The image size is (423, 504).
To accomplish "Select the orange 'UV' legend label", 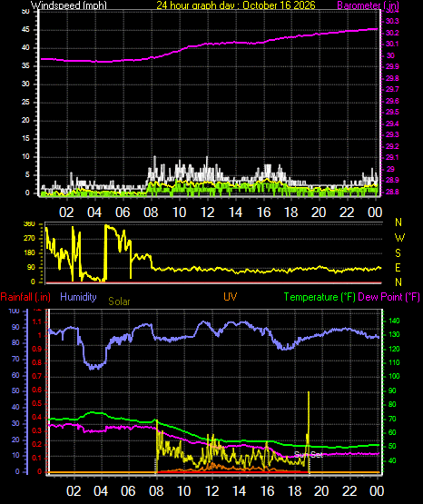I will [x=231, y=297].
